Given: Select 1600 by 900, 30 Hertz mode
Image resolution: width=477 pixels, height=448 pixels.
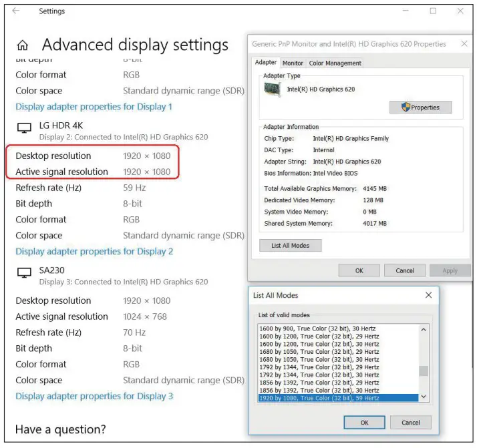Looking at the screenshot, I should click(338, 328).
